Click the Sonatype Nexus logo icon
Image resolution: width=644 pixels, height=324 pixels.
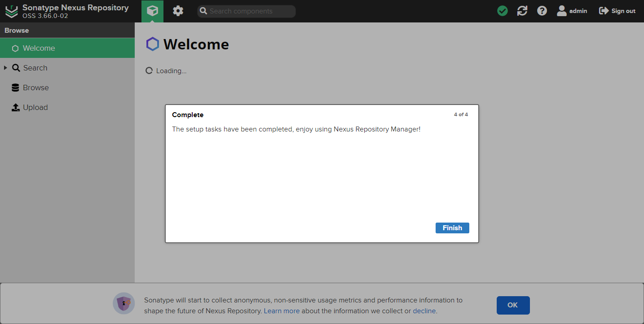pyautogui.click(x=12, y=11)
